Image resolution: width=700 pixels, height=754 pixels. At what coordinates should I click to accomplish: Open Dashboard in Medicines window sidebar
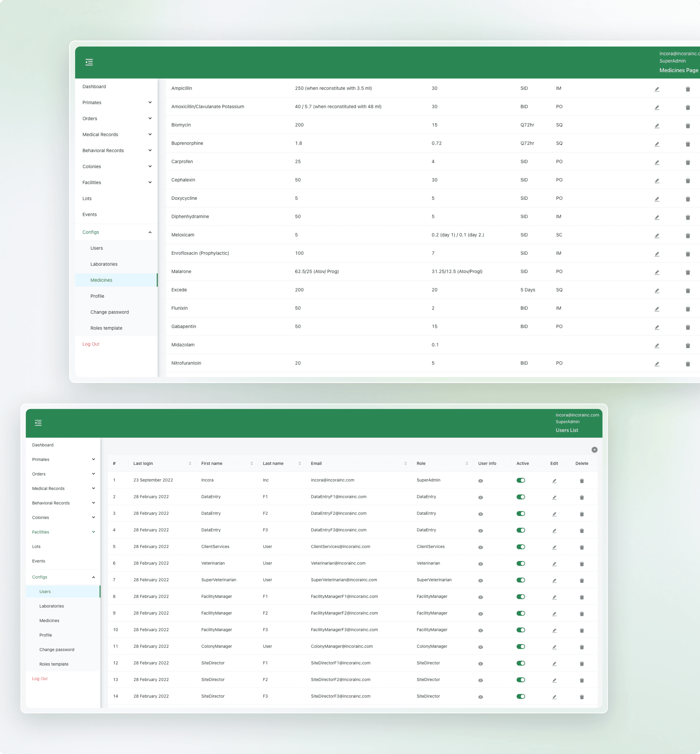tap(94, 86)
